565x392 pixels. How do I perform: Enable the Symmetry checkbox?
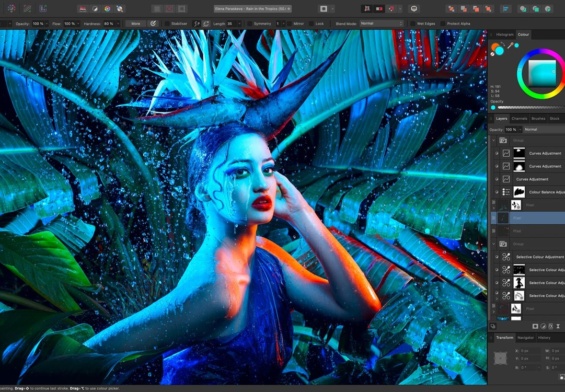pyautogui.click(x=249, y=24)
